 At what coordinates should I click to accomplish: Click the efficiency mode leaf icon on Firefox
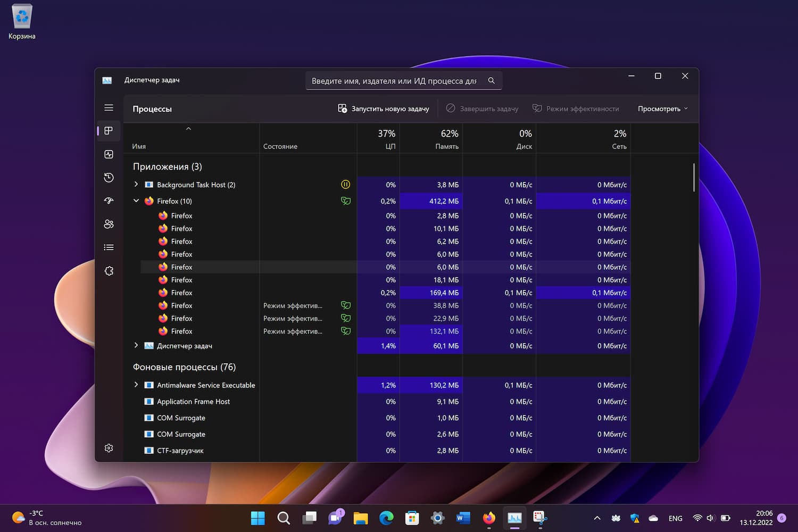pyautogui.click(x=346, y=201)
